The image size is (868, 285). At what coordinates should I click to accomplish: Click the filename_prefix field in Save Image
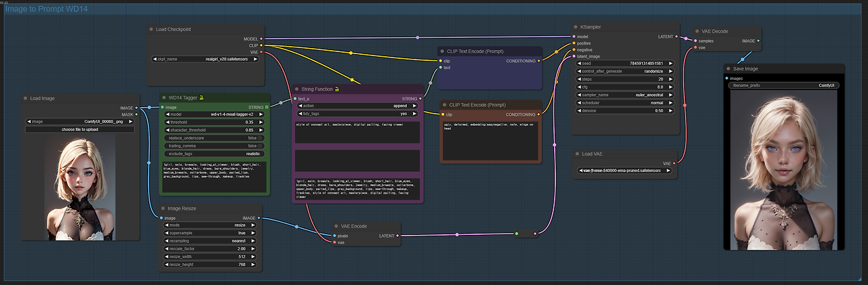coord(783,85)
